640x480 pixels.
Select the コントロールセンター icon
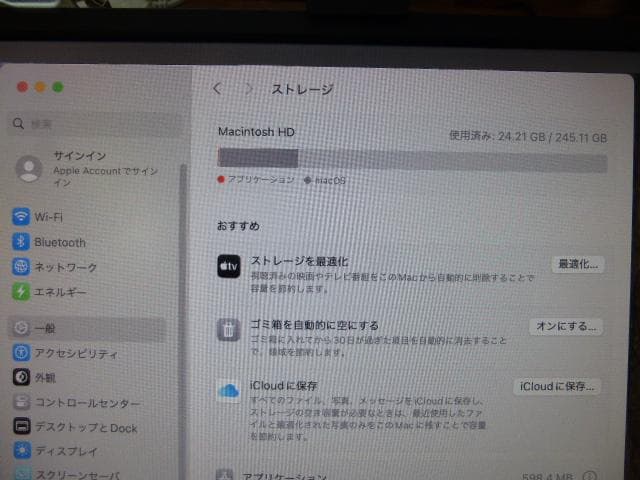[21, 402]
